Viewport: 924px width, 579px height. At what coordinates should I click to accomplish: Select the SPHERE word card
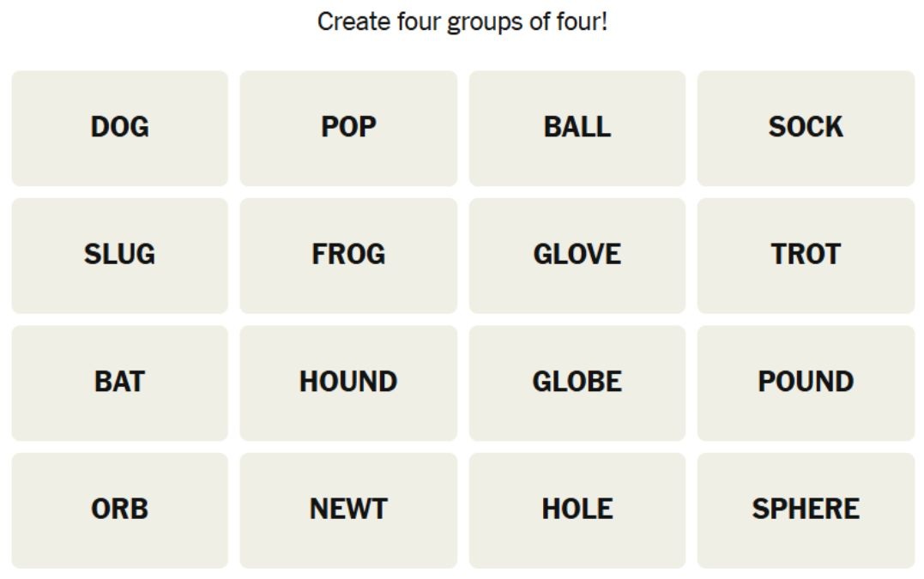coord(806,510)
